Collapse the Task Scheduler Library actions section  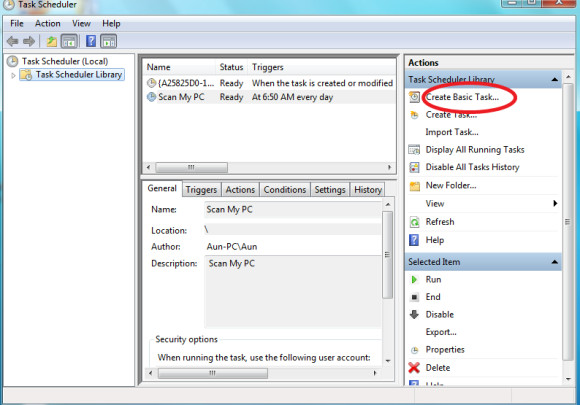coord(554,80)
